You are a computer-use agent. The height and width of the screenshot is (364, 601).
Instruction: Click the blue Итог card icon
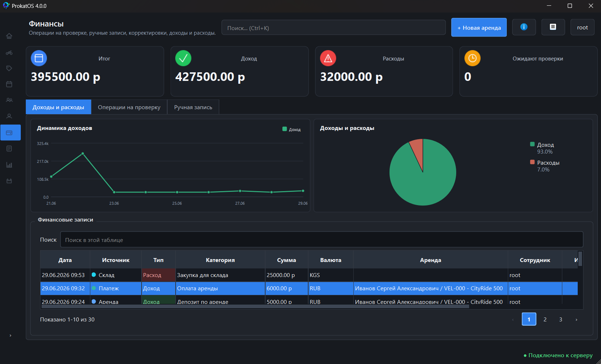(39, 58)
